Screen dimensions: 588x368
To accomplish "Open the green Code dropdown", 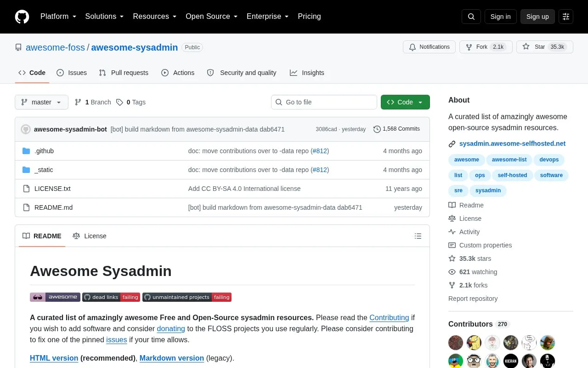I will 405,102.
